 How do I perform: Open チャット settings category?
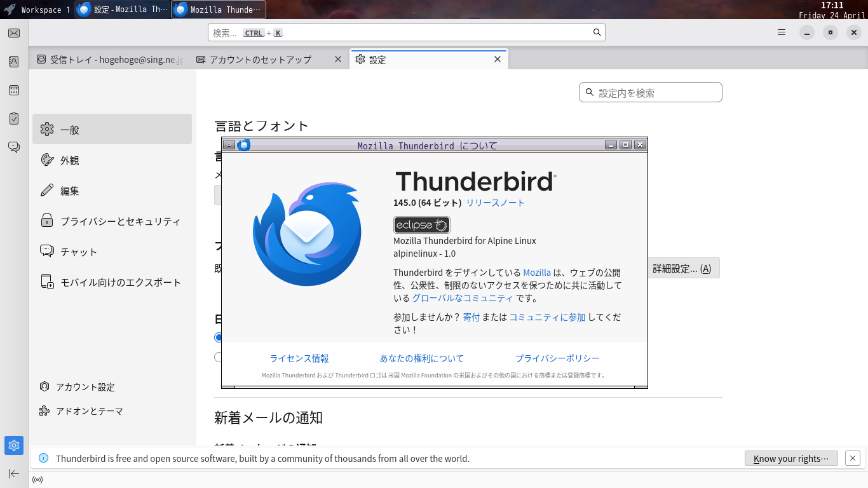[x=112, y=252]
